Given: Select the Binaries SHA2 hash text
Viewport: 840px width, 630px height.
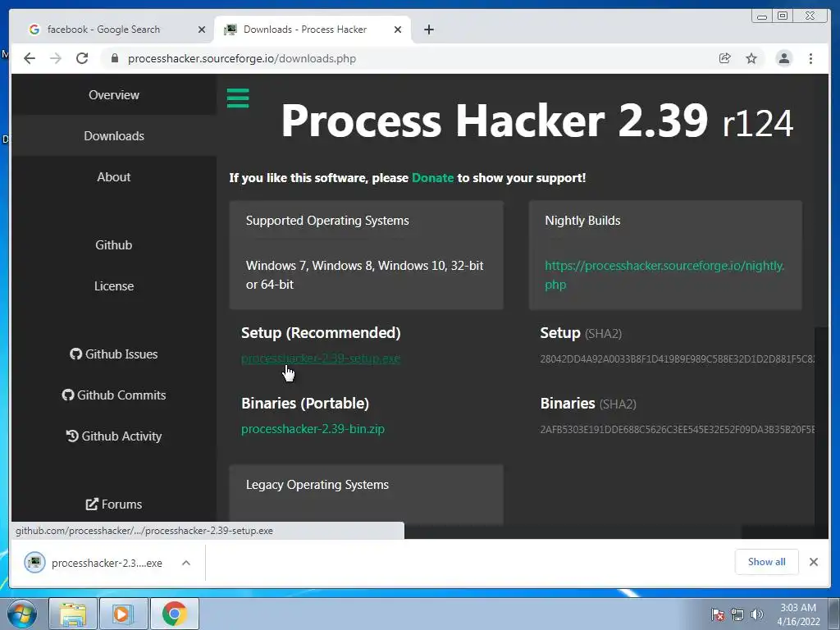Looking at the screenshot, I should coord(677,430).
